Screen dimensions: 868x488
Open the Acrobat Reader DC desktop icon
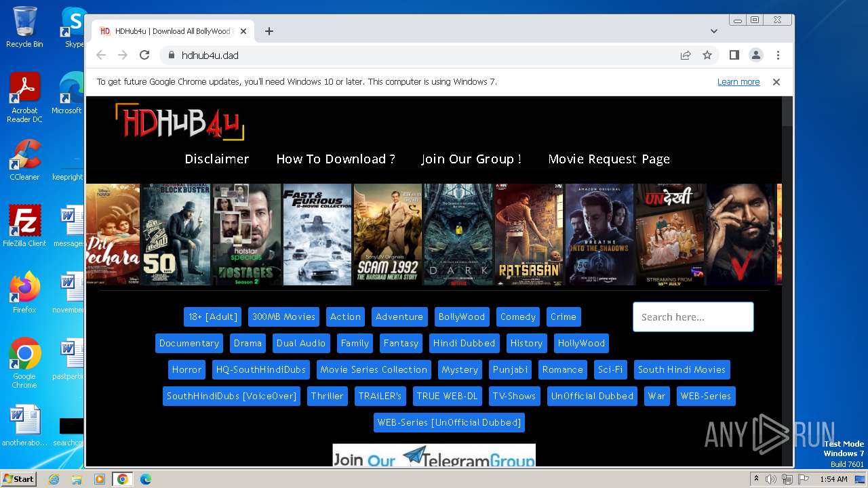pos(24,98)
